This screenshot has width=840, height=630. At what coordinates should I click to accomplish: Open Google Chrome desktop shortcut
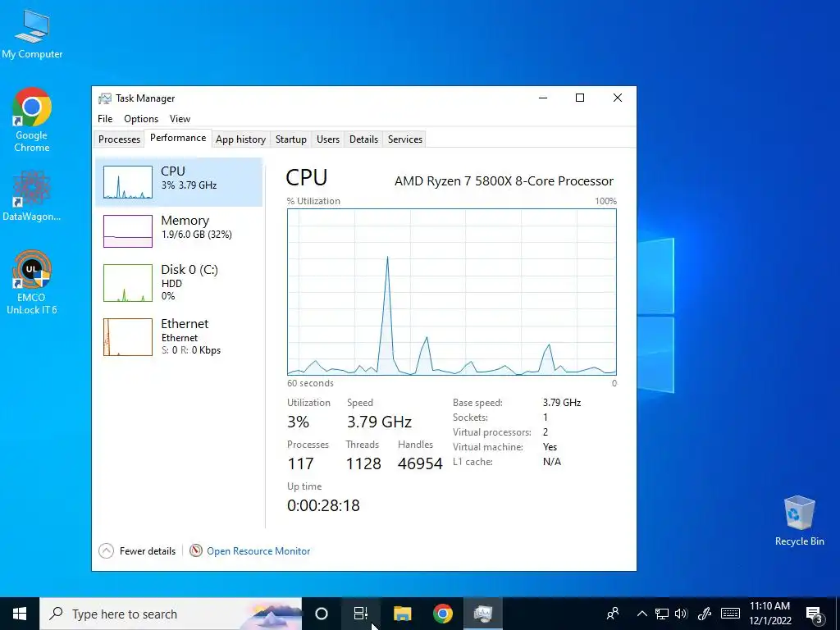pos(32,119)
